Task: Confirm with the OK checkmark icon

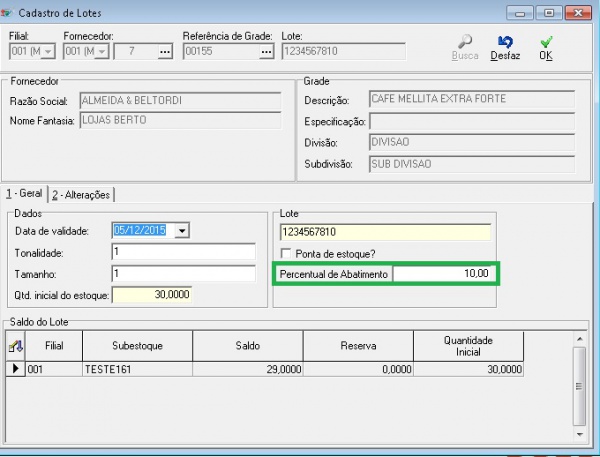Action: (x=545, y=43)
